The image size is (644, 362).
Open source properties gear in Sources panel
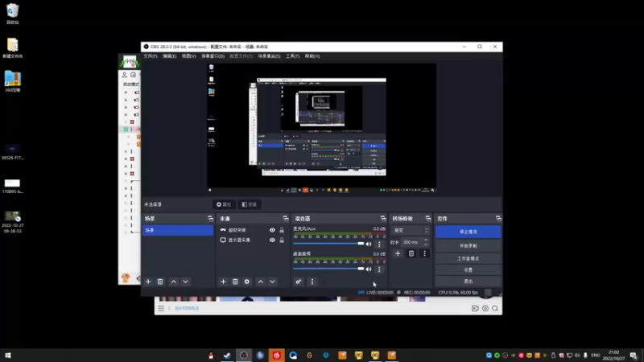coord(247,282)
